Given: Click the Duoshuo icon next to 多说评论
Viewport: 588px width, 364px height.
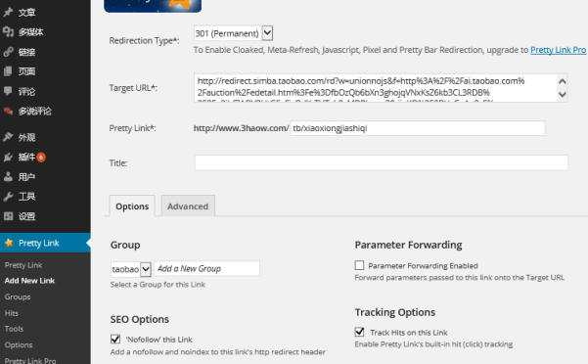Looking at the screenshot, I should 8,111.
